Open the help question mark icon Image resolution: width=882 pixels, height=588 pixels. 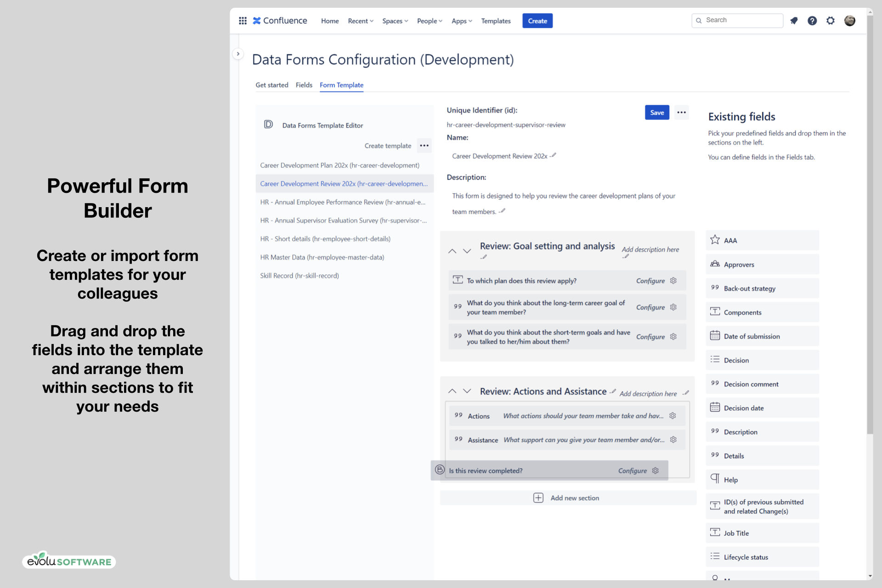tap(812, 21)
